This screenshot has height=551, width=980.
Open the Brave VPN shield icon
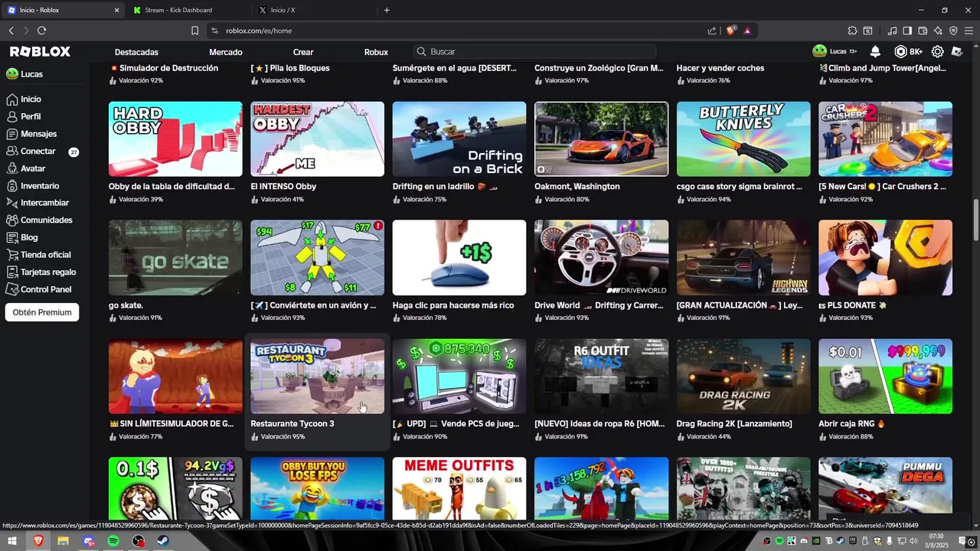[x=953, y=31]
